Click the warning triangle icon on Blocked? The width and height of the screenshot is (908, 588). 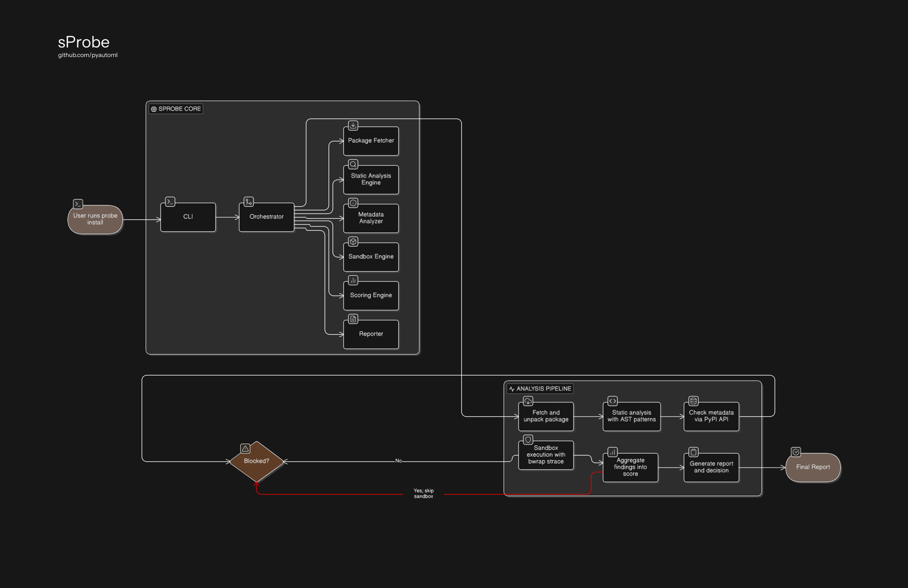[246, 448]
